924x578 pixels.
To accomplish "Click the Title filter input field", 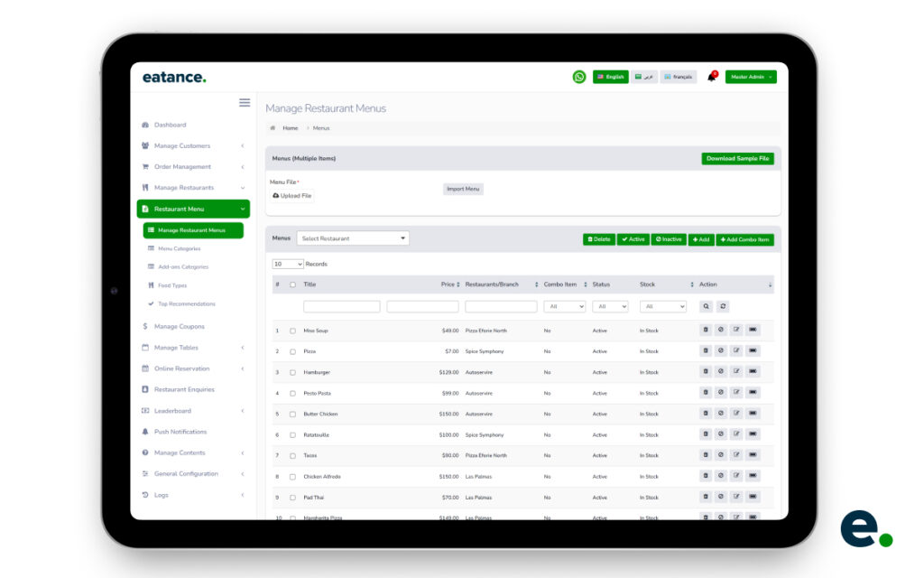I will pos(342,306).
